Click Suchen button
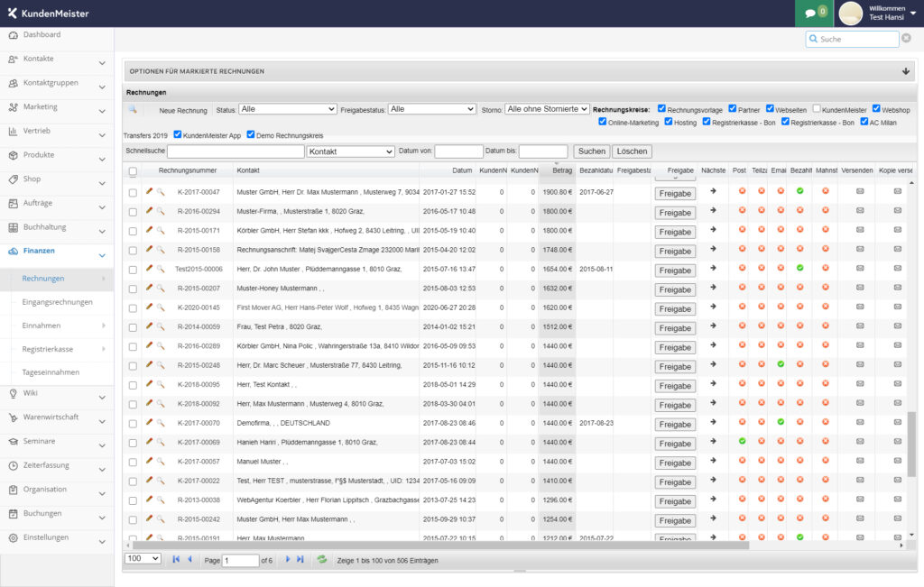924x587 pixels. click(x=592, y=151)
